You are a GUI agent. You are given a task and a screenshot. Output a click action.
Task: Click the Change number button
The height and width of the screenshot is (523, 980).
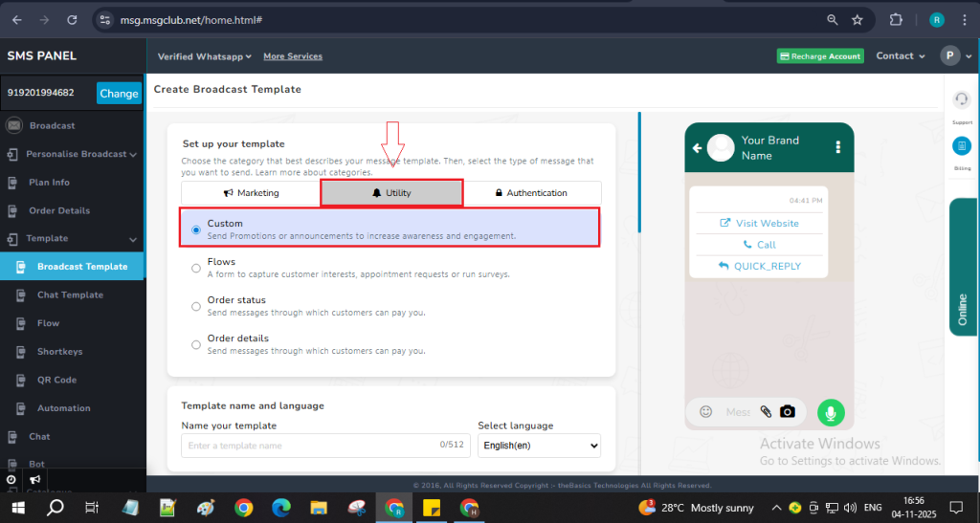[x=119, y=93]
